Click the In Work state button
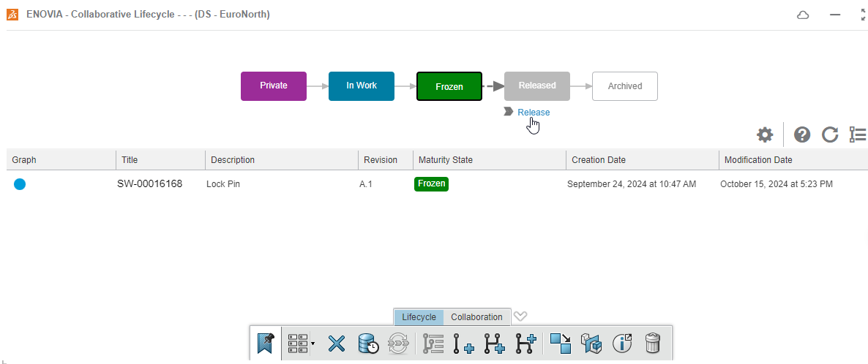This screenshot has width=868, height=364. pos(362,86)
